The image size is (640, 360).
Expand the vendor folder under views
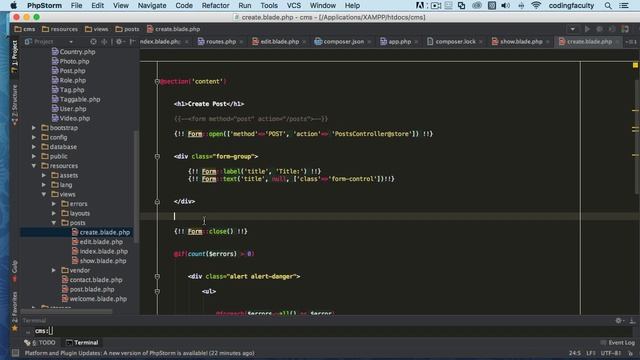click(x=54, y=270)
